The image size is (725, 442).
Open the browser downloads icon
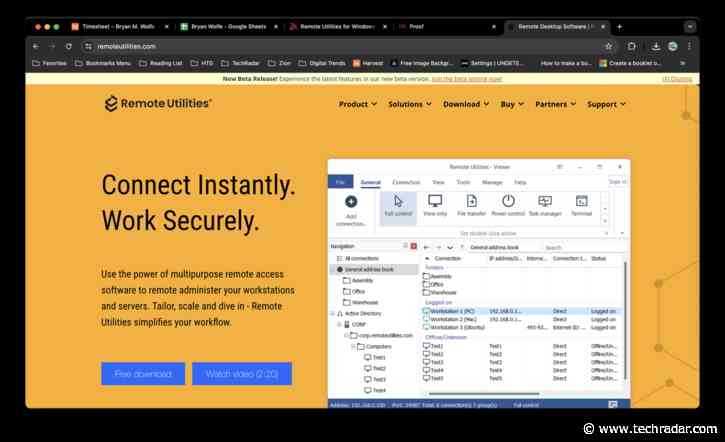point(656,46)
